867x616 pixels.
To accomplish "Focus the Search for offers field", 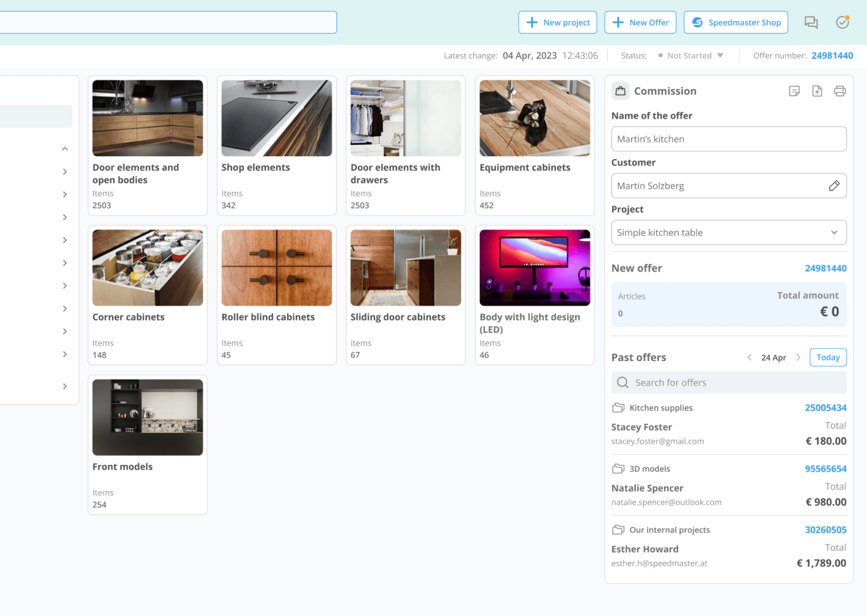I will (x=729, y=383).
